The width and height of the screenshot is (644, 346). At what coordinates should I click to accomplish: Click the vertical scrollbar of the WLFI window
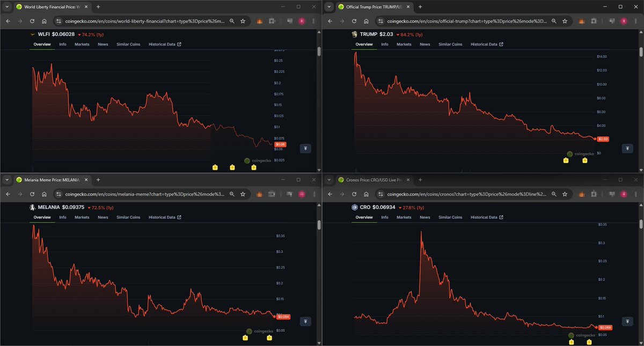(319, 51)
